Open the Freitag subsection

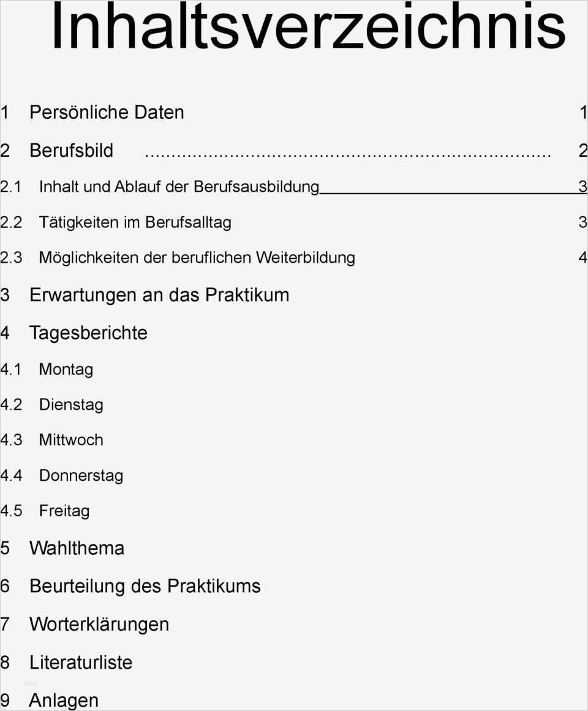pyautogui.click(x=64, y=511)
